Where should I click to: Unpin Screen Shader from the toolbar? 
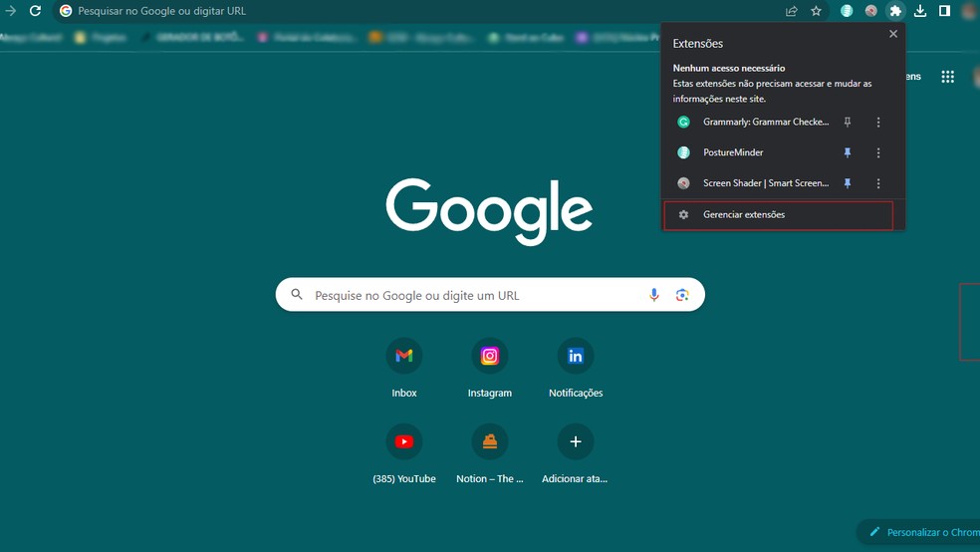[x=848, y=183]
